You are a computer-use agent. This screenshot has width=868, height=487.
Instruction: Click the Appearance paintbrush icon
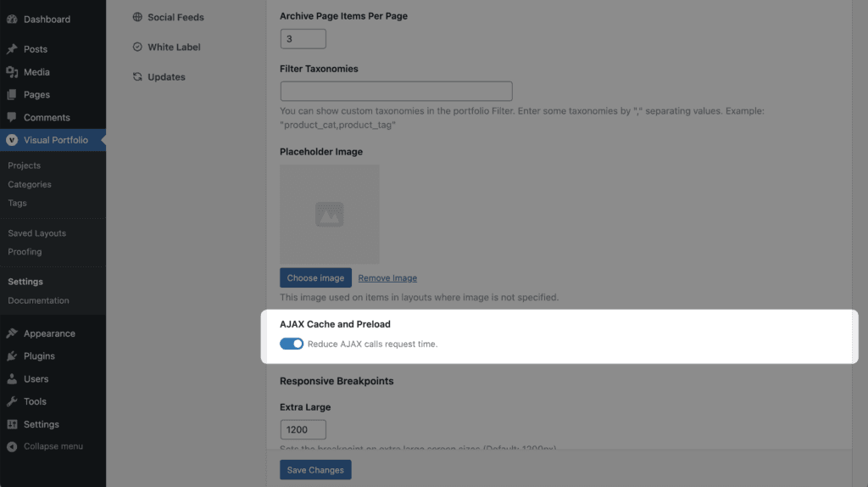click(x=12, y=333)
